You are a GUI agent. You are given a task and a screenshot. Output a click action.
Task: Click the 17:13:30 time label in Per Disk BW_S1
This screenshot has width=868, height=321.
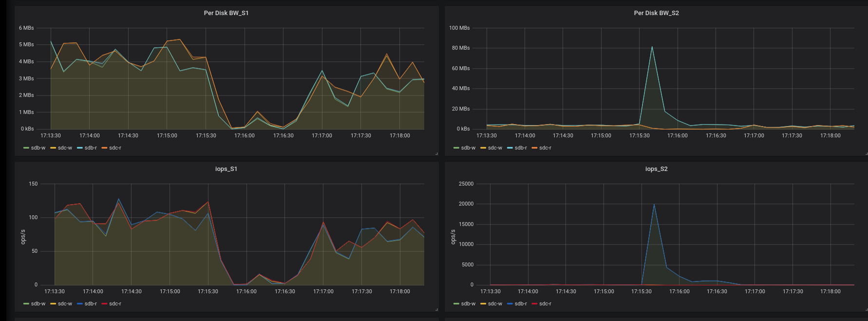(51, 135)
